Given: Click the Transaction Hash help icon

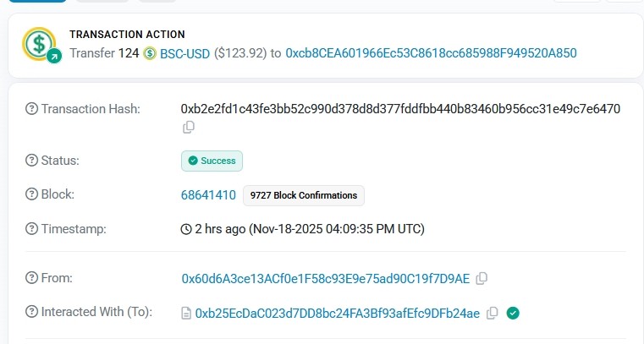Looking at the screenshot, I should point(32,109).
